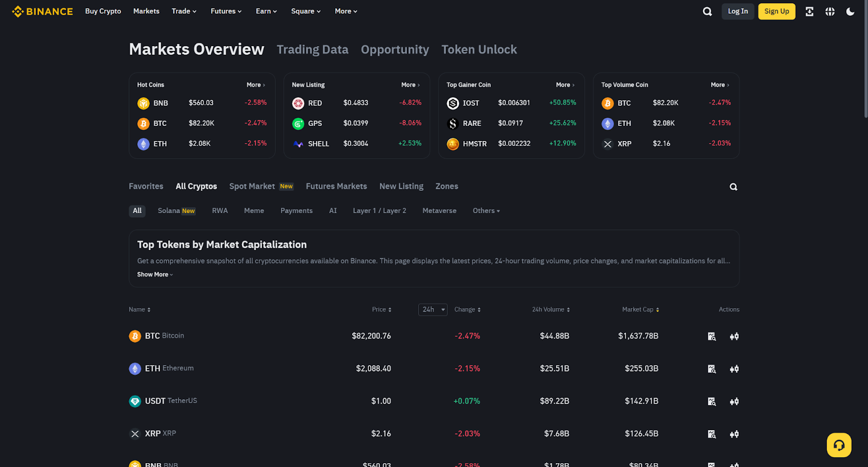Expand the Futures menu in top navigation
868x467 pixels.
(226, 11)
